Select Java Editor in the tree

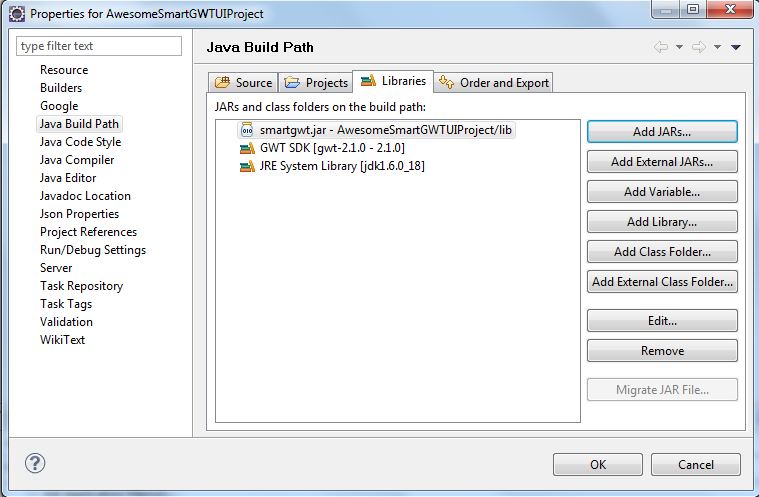point(68,178)
